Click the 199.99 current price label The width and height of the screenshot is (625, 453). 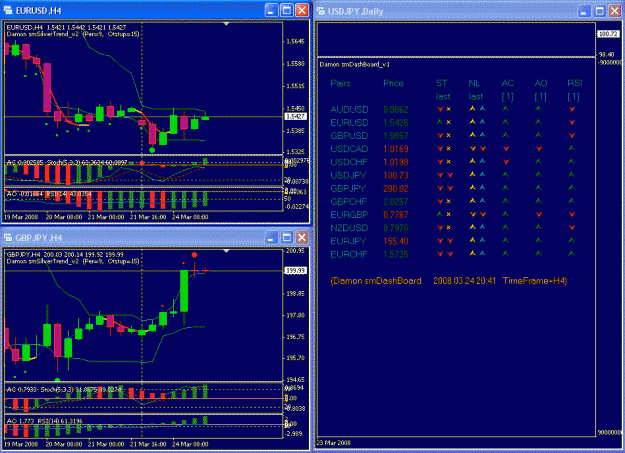click(x=295, y=271)
